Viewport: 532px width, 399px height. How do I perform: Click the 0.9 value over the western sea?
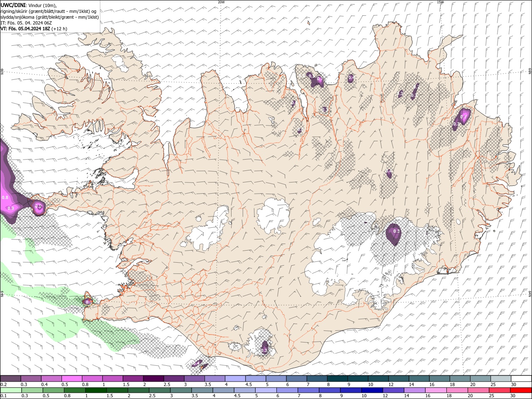point(11,208)
